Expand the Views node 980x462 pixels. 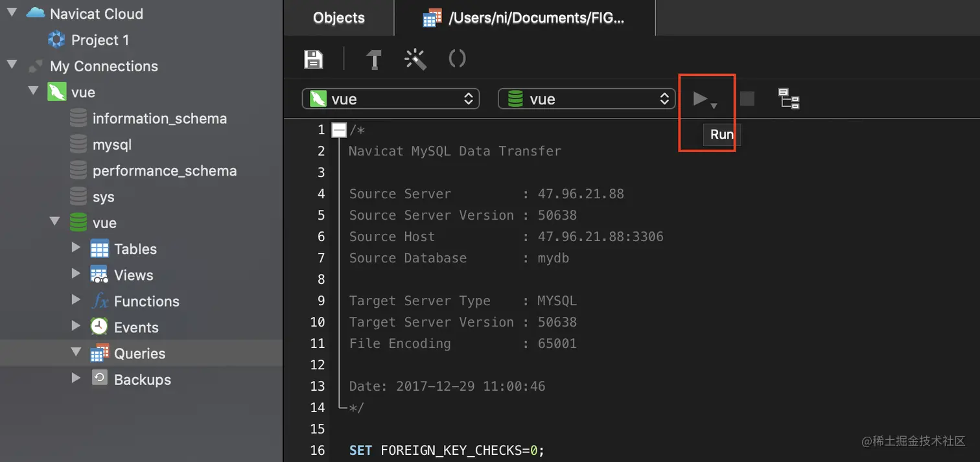click(76, 273)
